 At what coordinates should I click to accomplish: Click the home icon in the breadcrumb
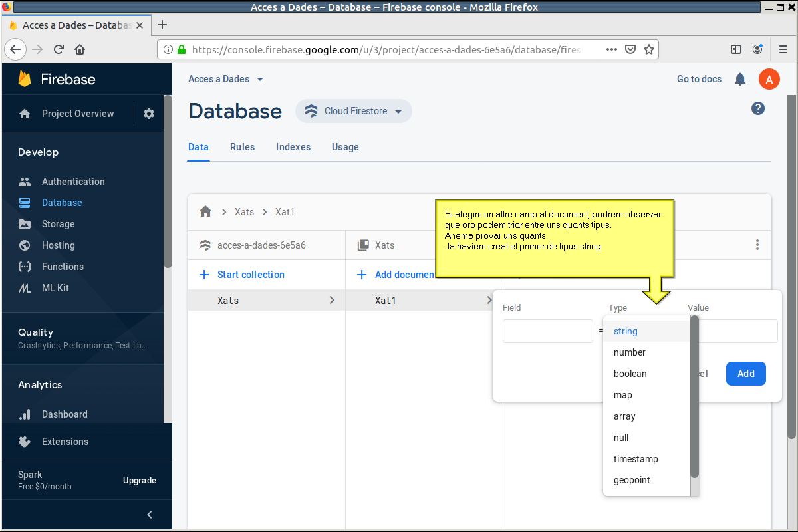pos(205,212)
